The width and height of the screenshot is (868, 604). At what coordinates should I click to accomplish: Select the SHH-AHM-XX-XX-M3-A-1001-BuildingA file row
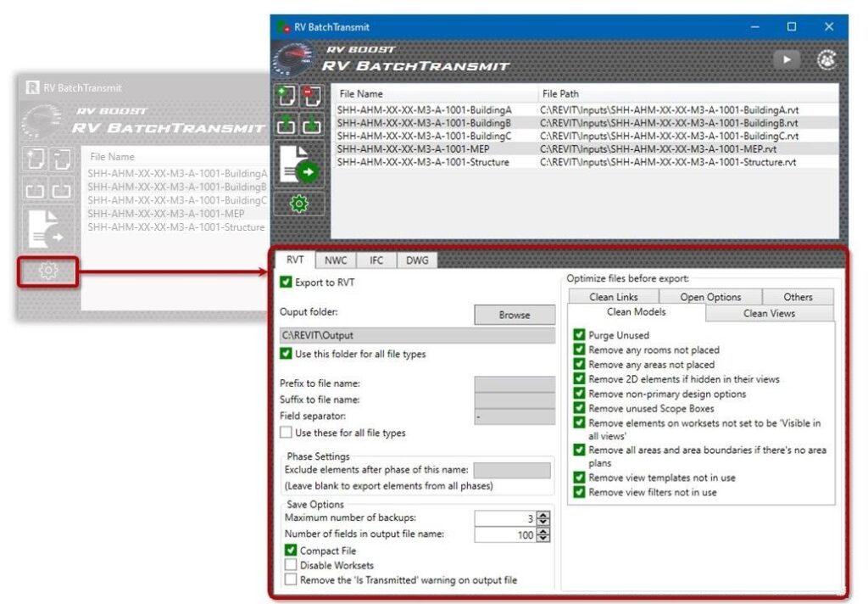(x=585, y=109)
